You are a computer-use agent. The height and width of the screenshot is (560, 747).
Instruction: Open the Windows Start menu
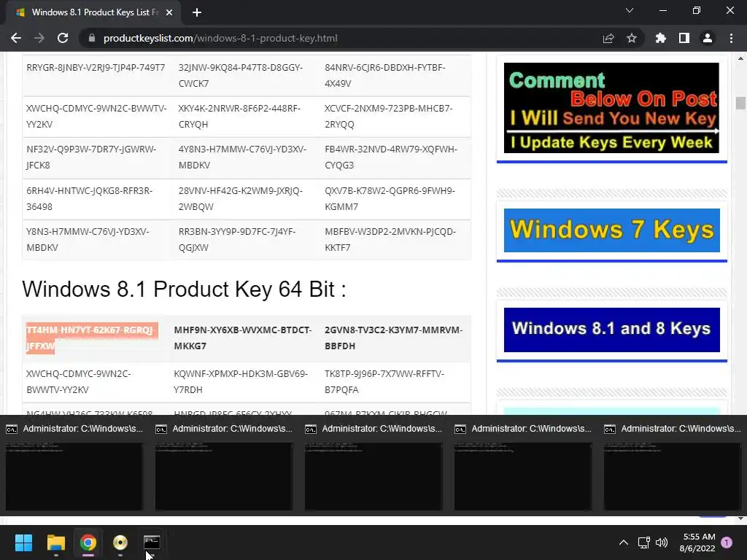click(x=23, y=542)
